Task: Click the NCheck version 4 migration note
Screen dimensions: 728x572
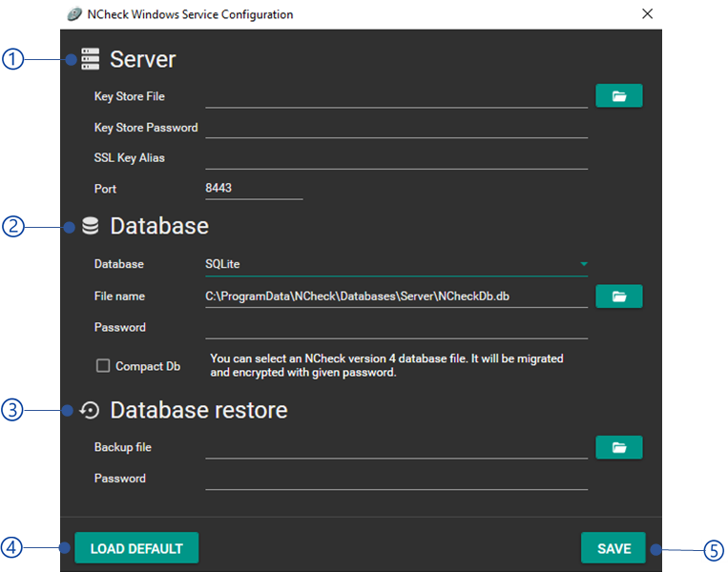Action: (x=386, y=365)
